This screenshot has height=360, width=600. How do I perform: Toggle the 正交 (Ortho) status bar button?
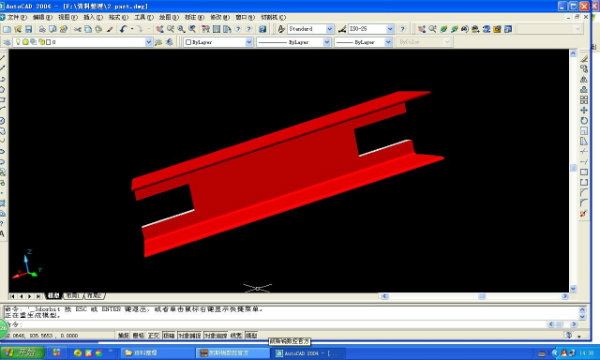click(153, 336)
